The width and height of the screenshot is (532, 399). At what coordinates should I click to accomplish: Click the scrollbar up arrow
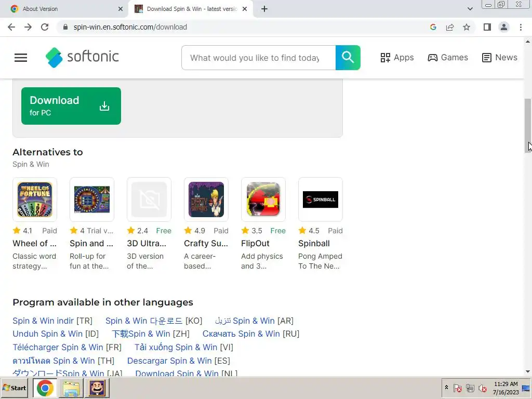click(528, 42)
